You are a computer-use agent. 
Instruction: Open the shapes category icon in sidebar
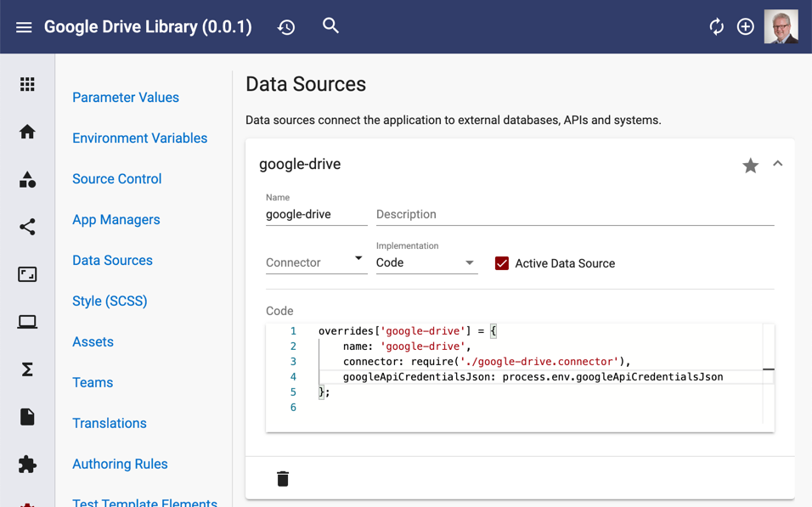pos(27,179)
